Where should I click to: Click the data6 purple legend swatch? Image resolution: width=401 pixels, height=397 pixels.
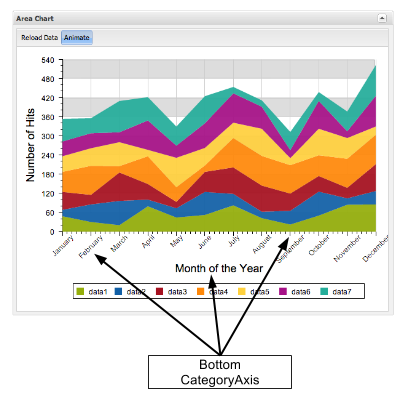tap(283, 292)
